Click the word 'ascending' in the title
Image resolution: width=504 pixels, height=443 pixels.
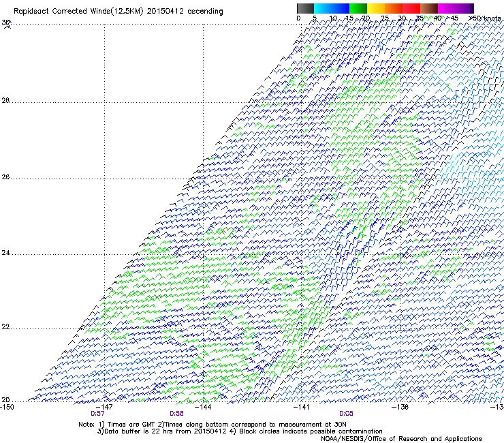(x=205, y=12)
